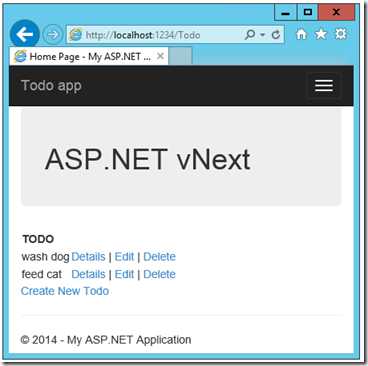Screen dimensions: 368x366
Task: Open the address bar dropdown arrow
Action: 263,35
